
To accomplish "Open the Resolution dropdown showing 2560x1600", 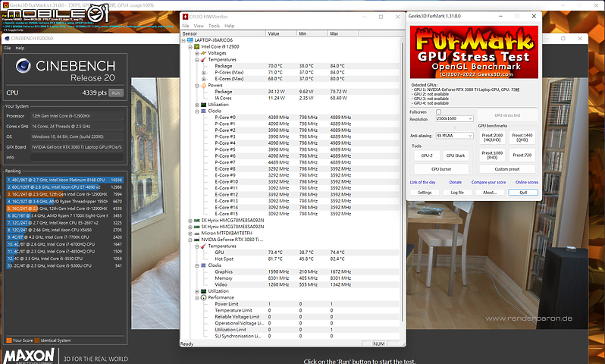I will click(x=455, y=118).
